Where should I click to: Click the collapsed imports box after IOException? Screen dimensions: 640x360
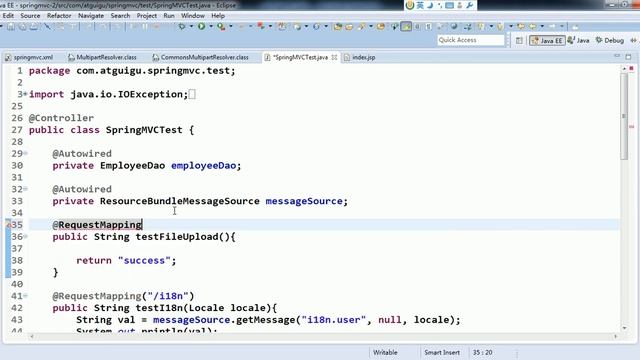click(192, 94)
